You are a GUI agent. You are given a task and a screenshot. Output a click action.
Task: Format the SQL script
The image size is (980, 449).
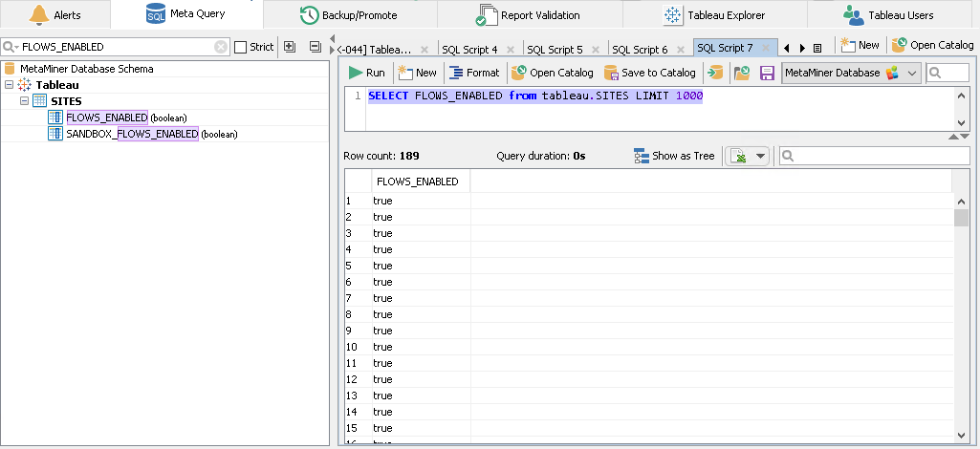click(x=474, y=73)
